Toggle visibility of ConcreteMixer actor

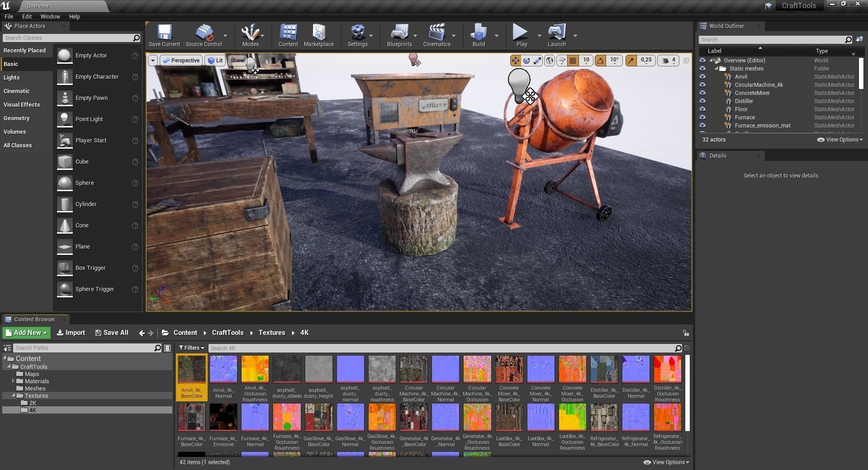coord(702,93)
